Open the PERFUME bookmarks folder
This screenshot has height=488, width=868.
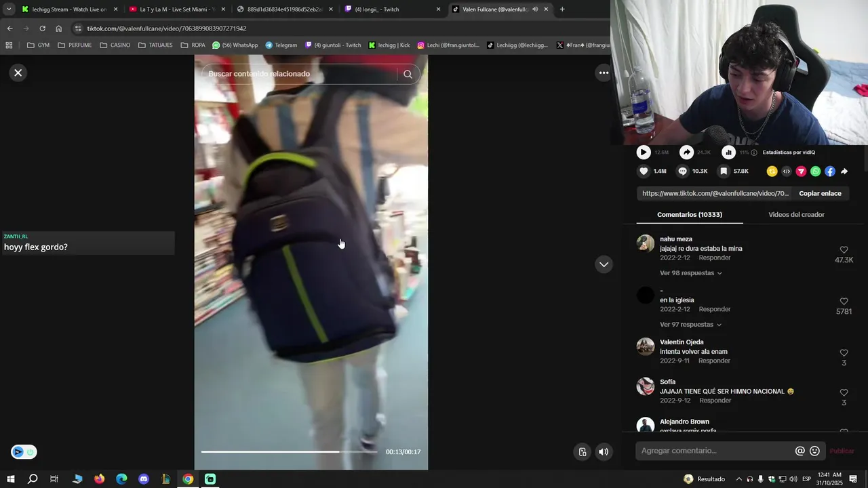(x=75, y=45)
